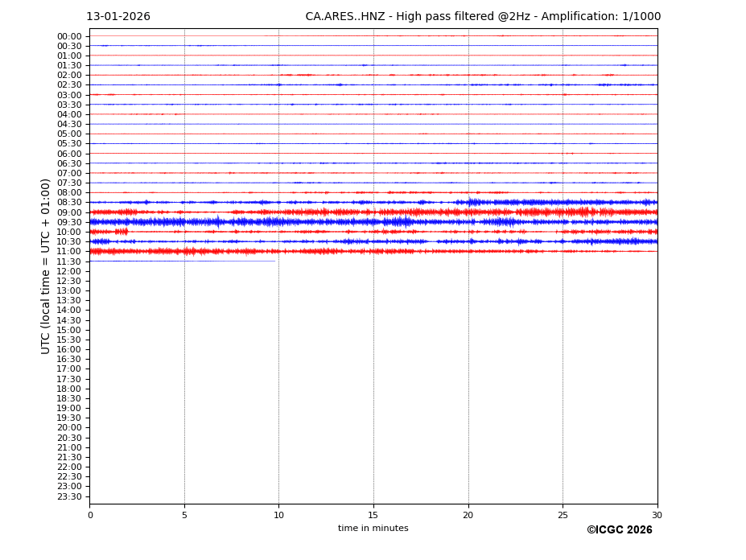The image size is (746, 560).
Task: Click the 25 minute x-axis tick label
Action: (563, 516)
